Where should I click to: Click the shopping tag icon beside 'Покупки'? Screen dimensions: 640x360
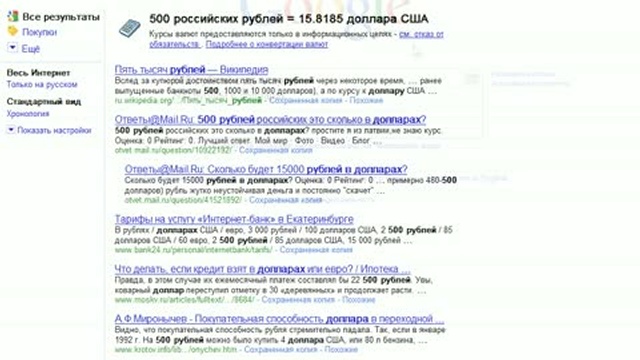(13, 31)
